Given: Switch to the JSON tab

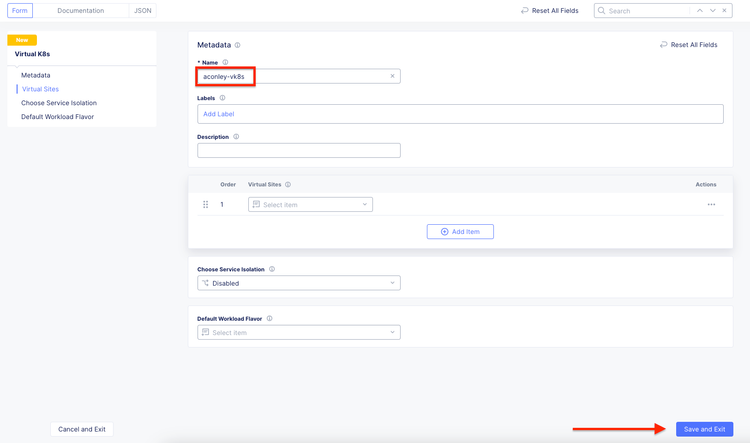Looking at the screenshot, I should point(143,11).
